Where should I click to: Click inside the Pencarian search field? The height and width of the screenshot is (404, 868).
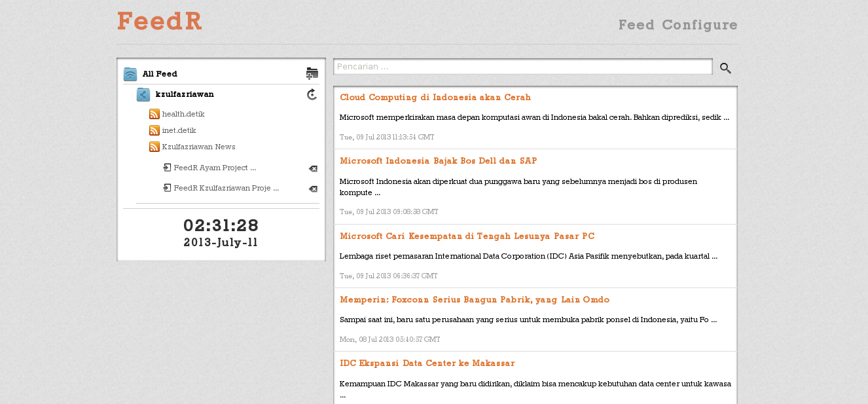point(522,66)
